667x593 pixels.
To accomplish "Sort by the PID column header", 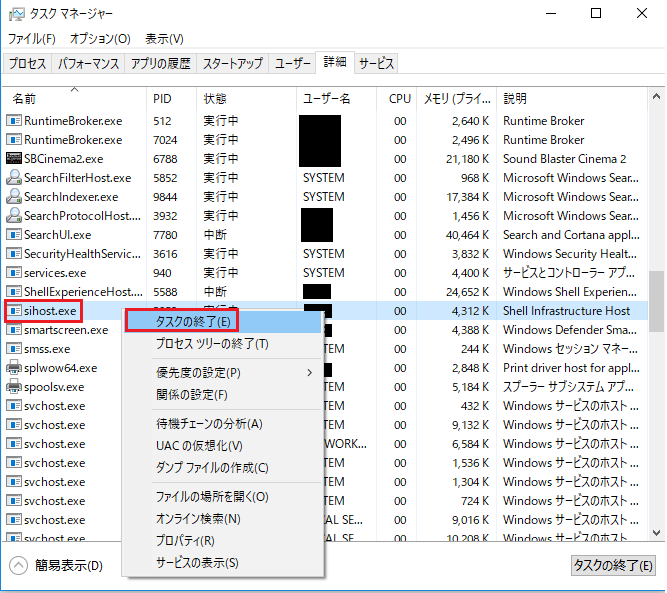I will (x=171, y=99).
